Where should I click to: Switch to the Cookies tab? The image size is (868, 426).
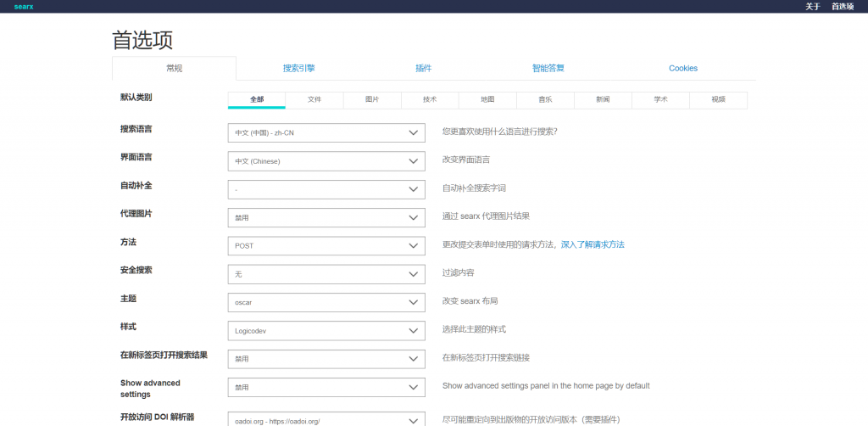click(683, 68)
